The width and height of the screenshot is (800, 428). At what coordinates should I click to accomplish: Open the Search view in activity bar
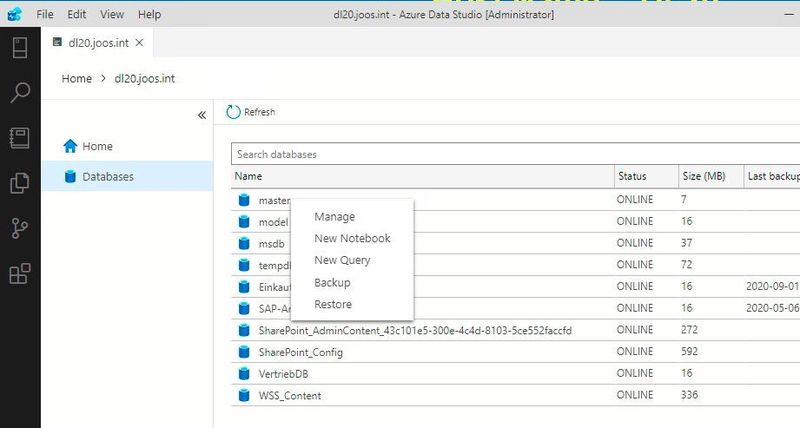[20, 92]
